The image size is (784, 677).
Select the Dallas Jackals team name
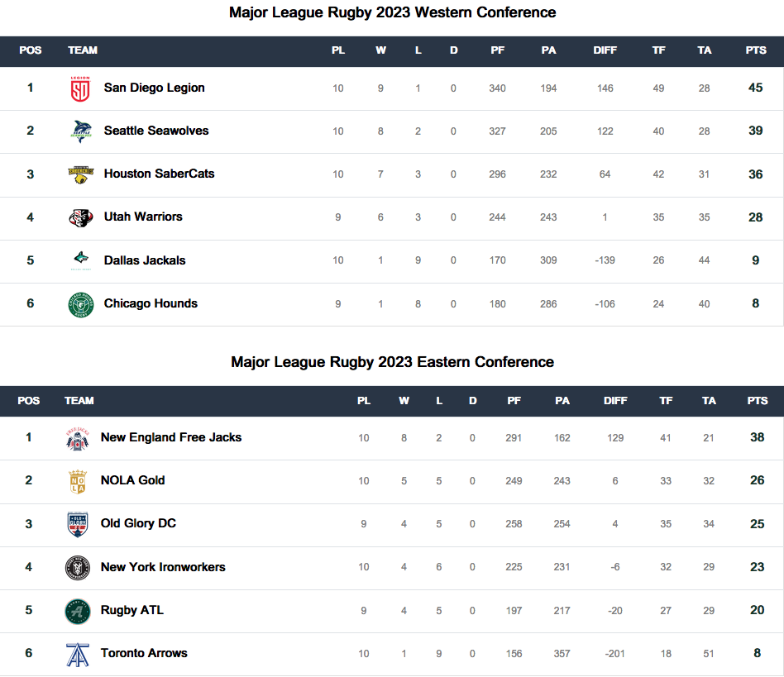click(145, 260)
